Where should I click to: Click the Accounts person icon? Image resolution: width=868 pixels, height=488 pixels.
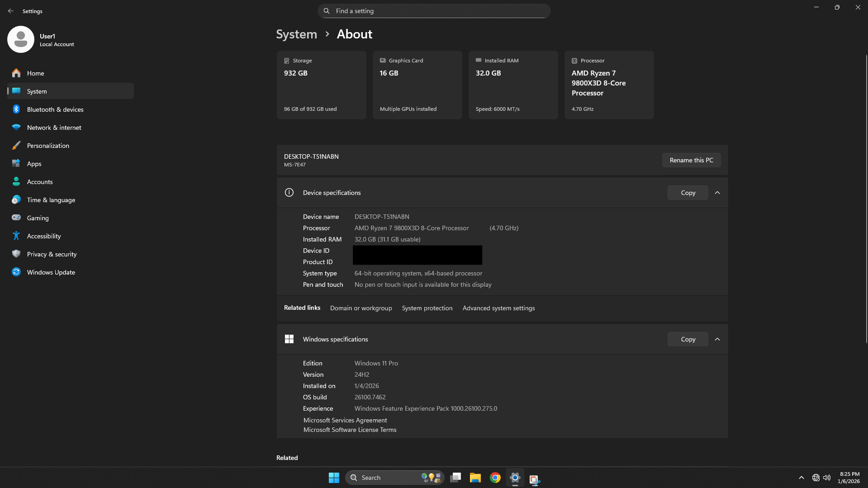coord(16,181)
